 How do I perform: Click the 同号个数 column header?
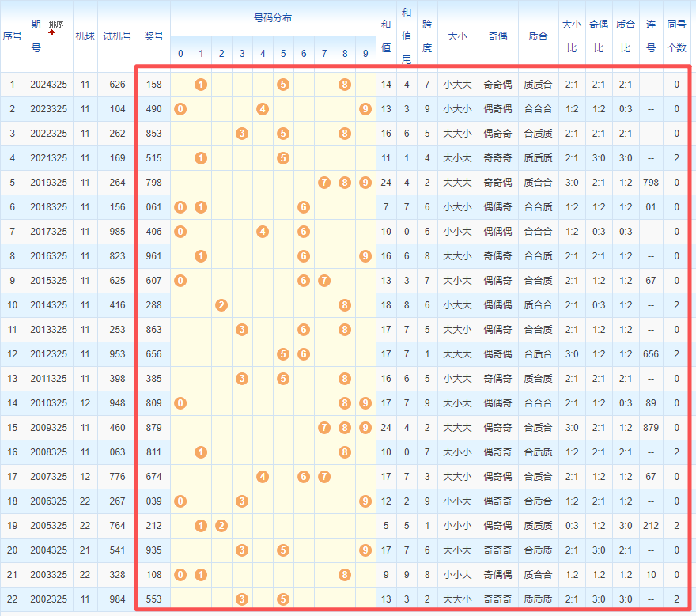pyautogui.click(x=676, y=36)
